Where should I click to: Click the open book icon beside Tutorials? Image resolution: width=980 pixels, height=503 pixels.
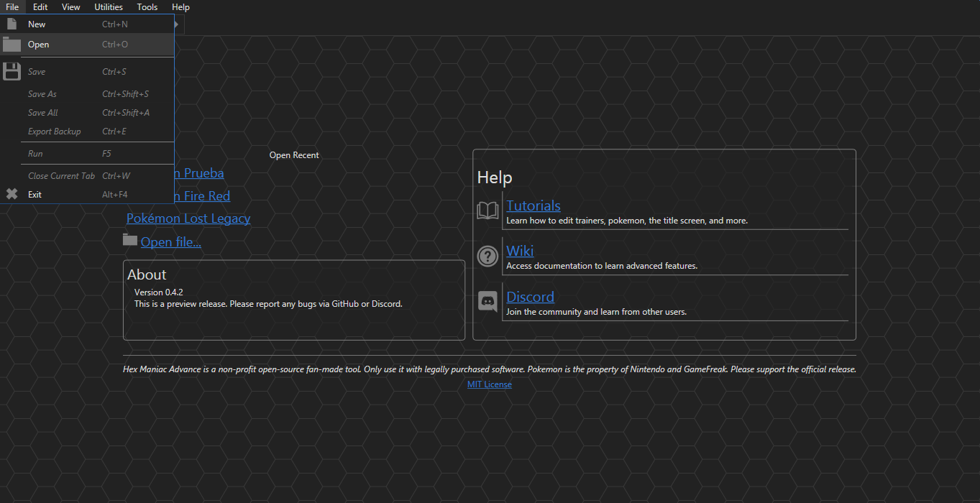(x=487, y=210)
